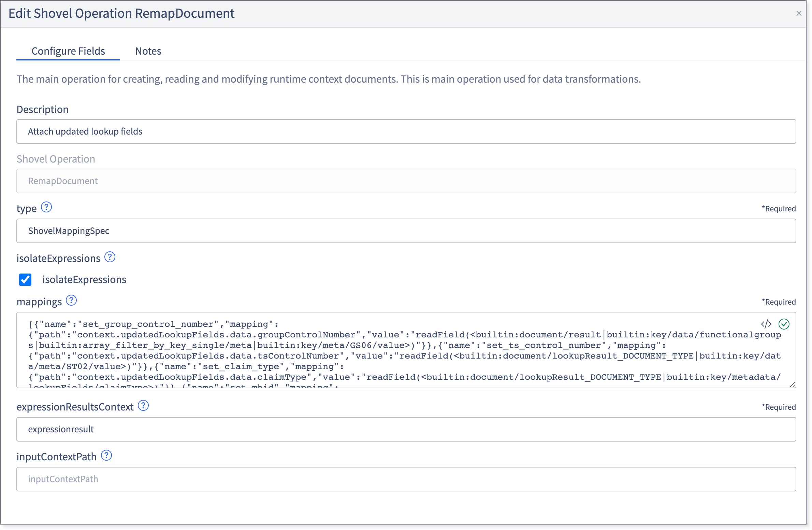Open help for the type field
This screenshot has height=530, width=812.
point(46,207)
